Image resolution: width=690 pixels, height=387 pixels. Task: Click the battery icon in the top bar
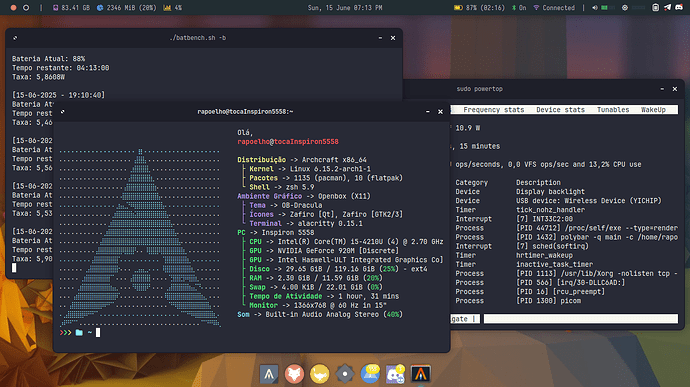pyautogui.click(x=458, y=7)
